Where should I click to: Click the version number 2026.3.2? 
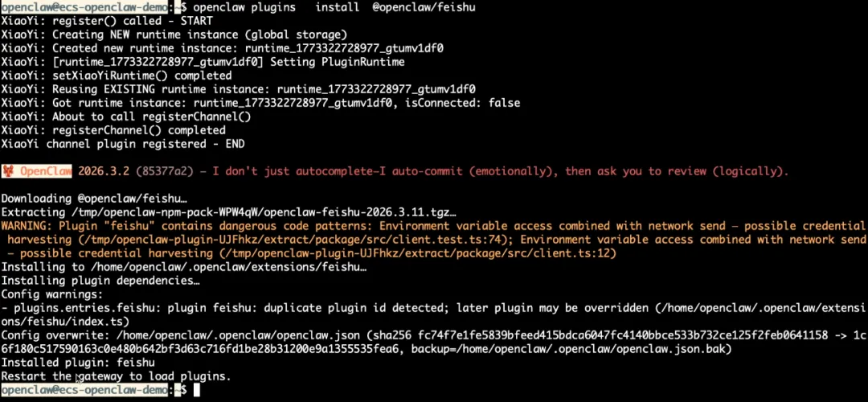coord(104,171)
